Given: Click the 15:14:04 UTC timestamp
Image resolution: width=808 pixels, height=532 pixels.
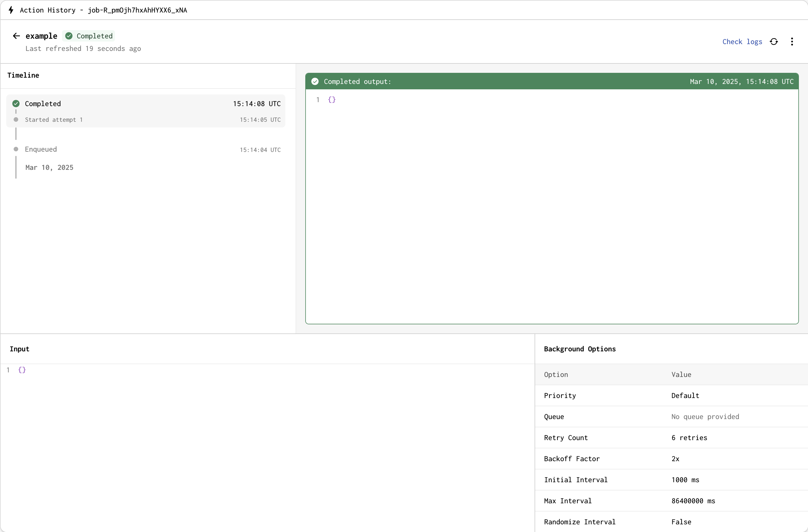Looking at the screenshot, I should tap(260, 150).
